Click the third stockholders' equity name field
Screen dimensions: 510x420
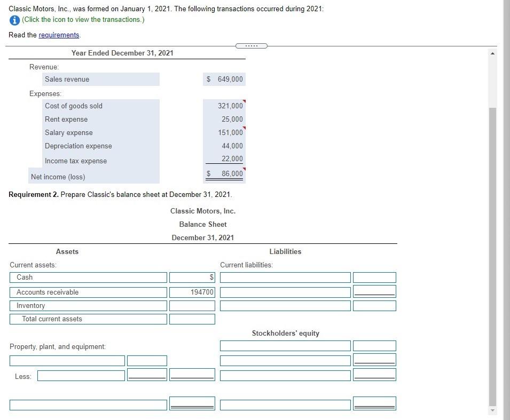click(x=285, y=376)
